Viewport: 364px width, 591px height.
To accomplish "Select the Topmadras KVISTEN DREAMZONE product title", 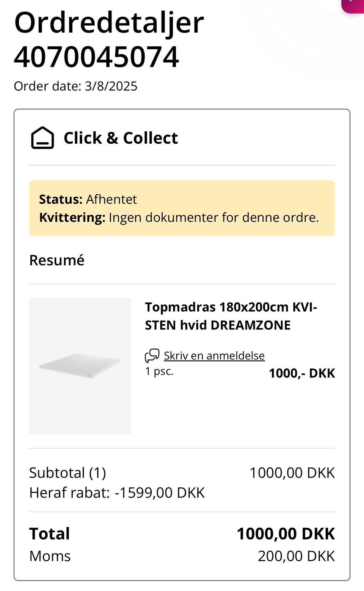I will (x=231, y=316).
